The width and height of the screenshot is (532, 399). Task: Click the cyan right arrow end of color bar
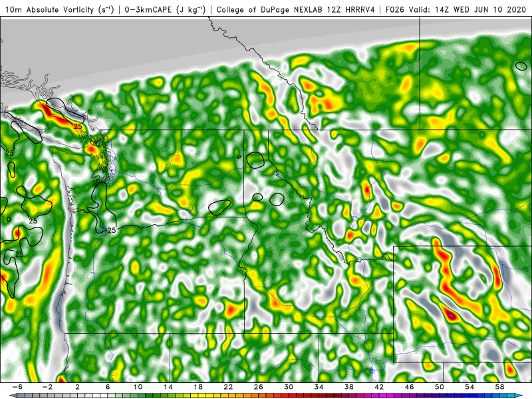pos(519,396)
